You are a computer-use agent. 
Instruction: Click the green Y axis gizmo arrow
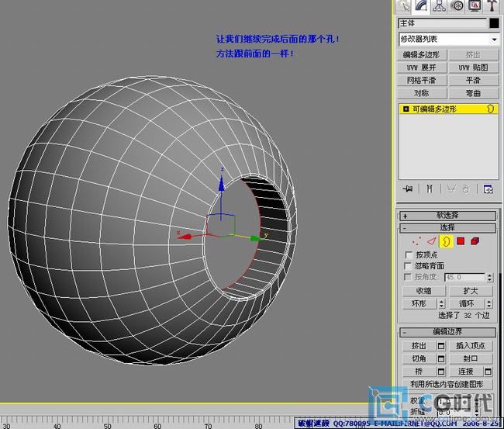tap(256, 238)
